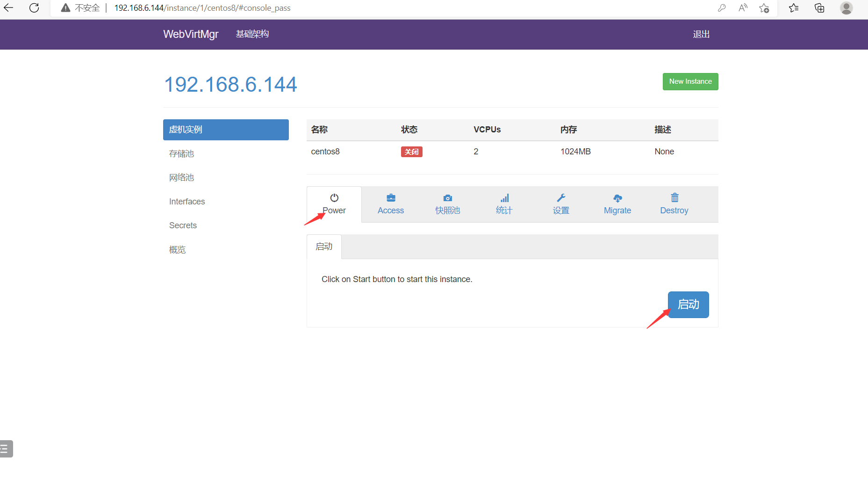Click the 名称 column header
This screenshot has width=868, height=501.
click(x=319, y=130)
